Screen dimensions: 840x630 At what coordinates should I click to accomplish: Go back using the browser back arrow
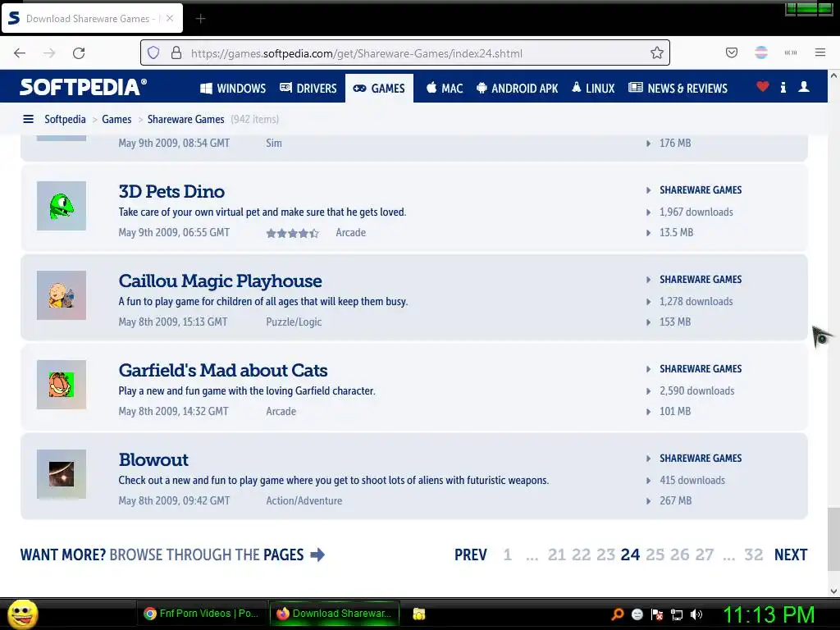[x=20, y=53]
